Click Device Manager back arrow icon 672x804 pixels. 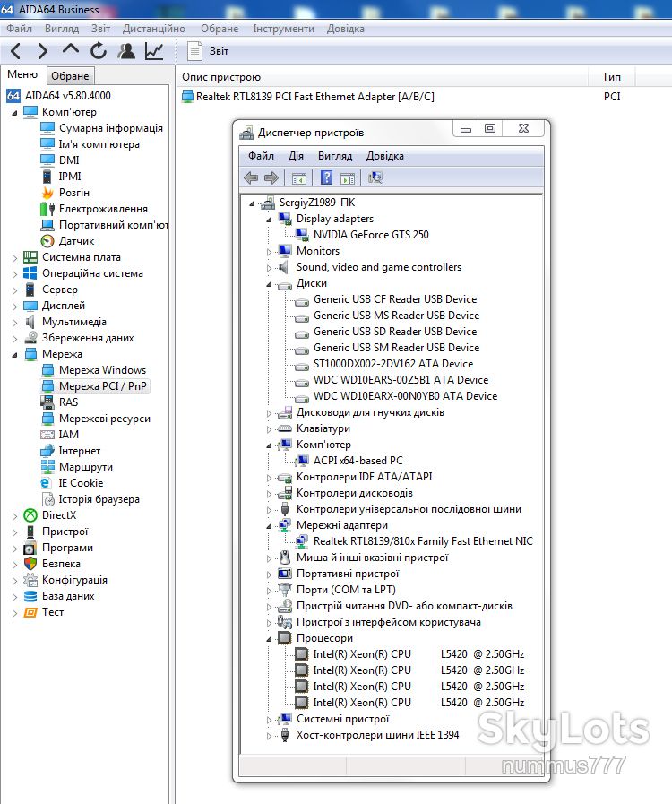[251, 178]
